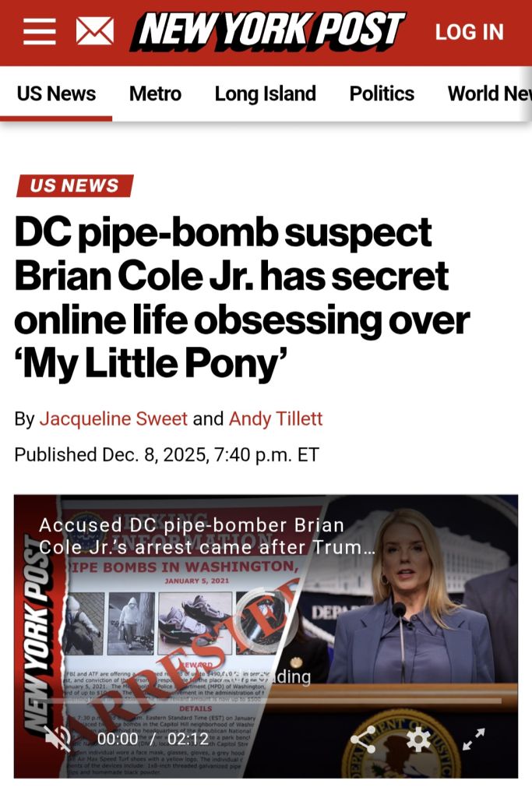
Task: Unmute the video player sound
Action: tap(56, 738)
